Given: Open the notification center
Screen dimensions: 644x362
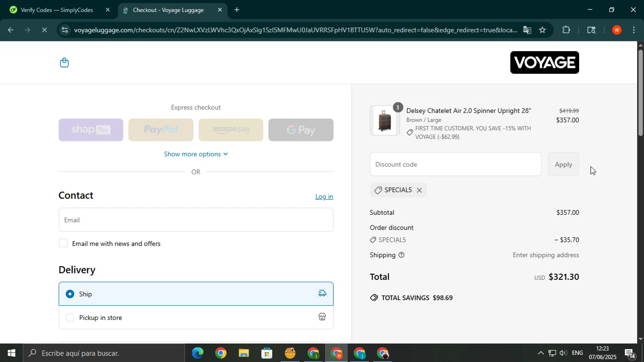Looking at the screenshot, I should coord(630,353).
